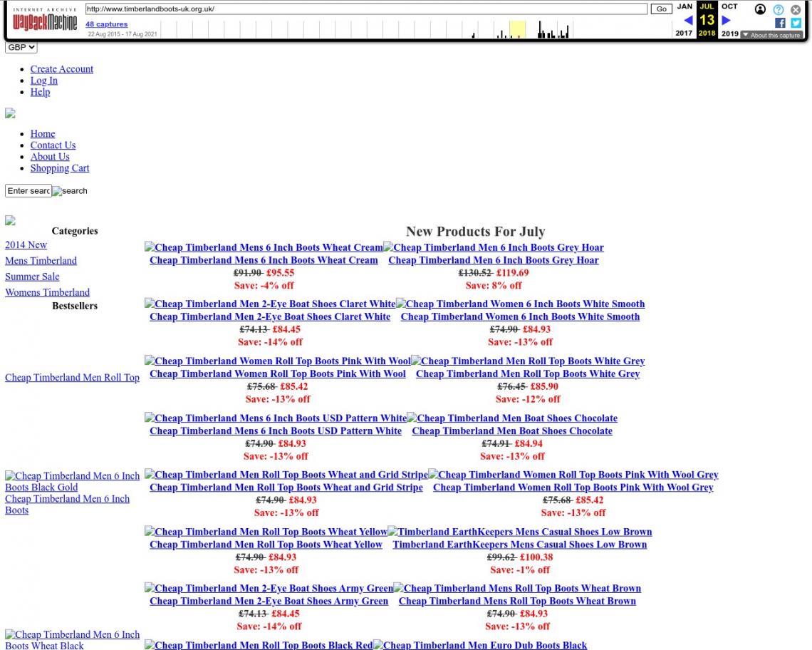Open Create Account link
The image size is (812, 650).
tap(62, 69)
